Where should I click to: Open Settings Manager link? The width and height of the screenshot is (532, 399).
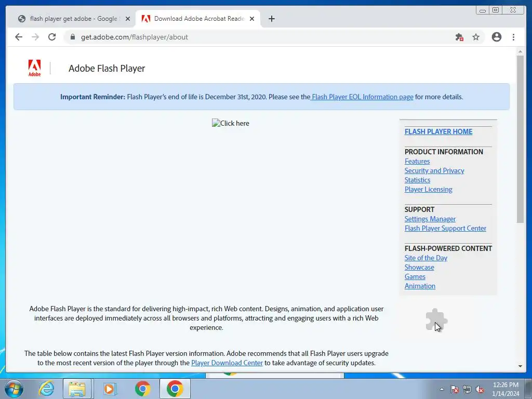coord(430,219)
